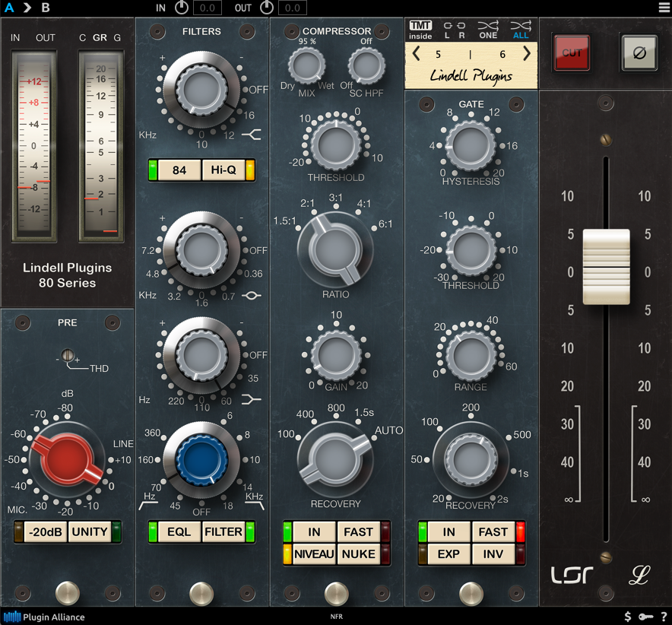Click the TMT inside icon

(x=420, y=30)
